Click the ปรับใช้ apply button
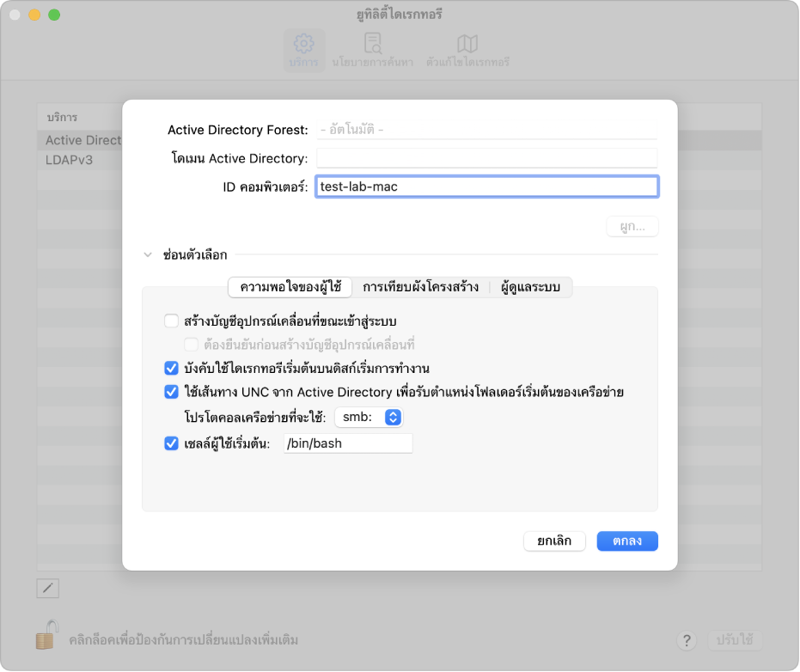The width and height of the screenshot is (800, 672). [735, 640]
